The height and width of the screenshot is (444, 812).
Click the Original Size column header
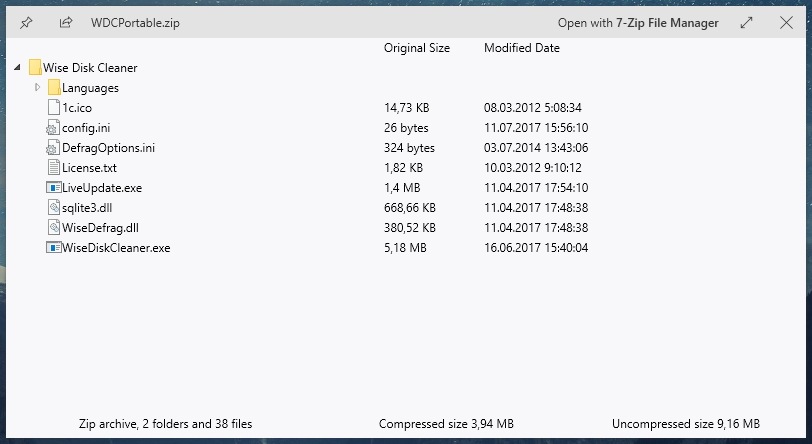[x=417, y=48]
